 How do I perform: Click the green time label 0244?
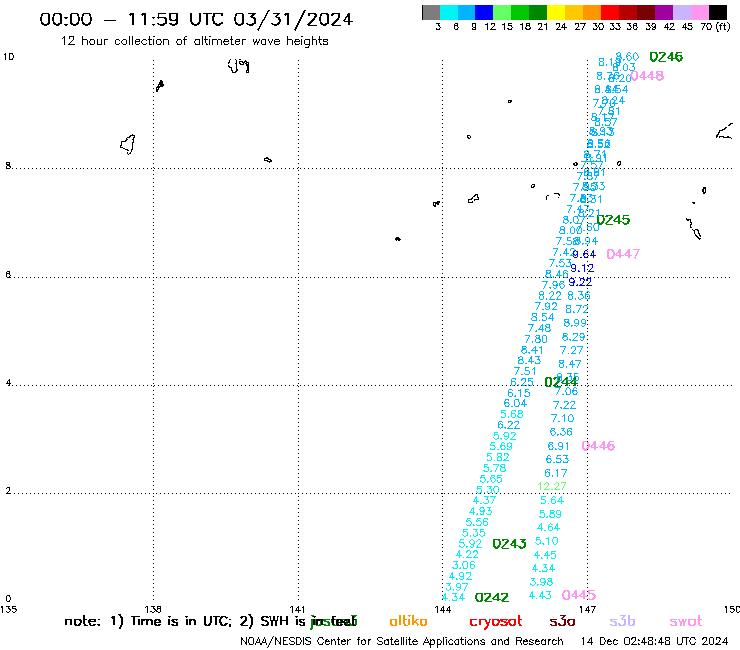point(561,382)
